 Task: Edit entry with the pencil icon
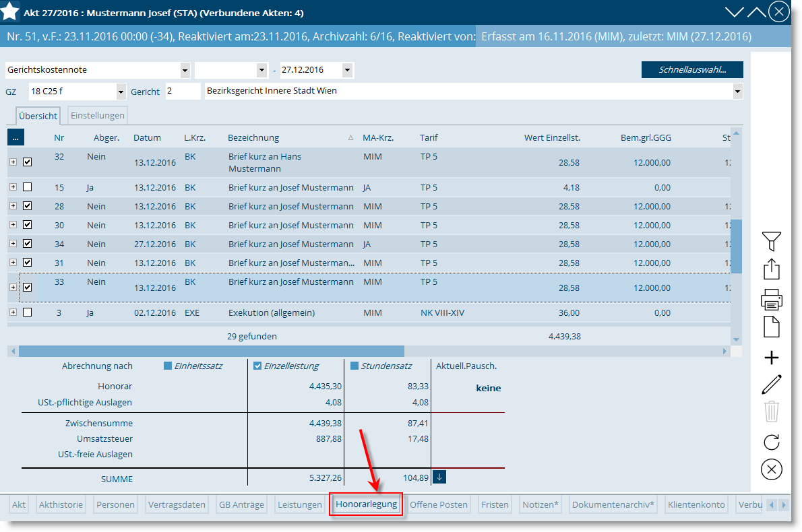(771, 385)
